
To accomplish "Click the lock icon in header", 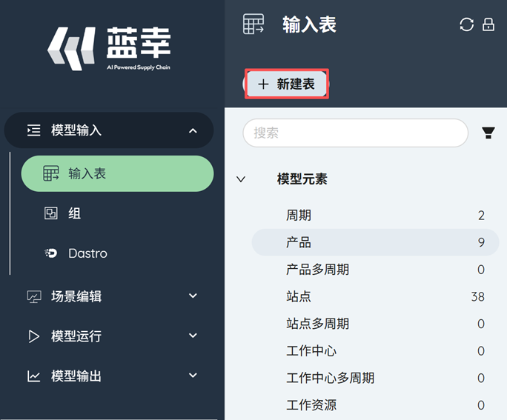I will coord(488,24).
